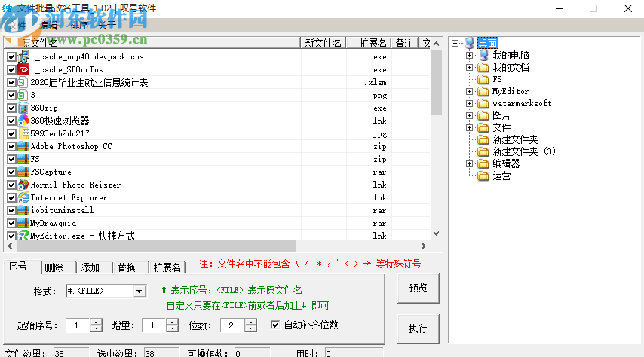Click the icon of _cache_ndp48-devpack-chs file
644x357 pixels.
coord(23,56)
